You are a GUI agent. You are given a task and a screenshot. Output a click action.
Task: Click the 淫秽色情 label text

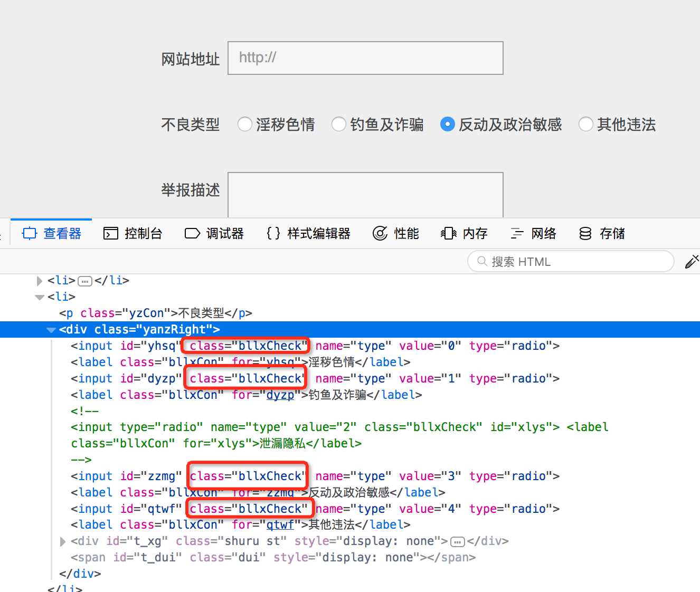point(286,125)
